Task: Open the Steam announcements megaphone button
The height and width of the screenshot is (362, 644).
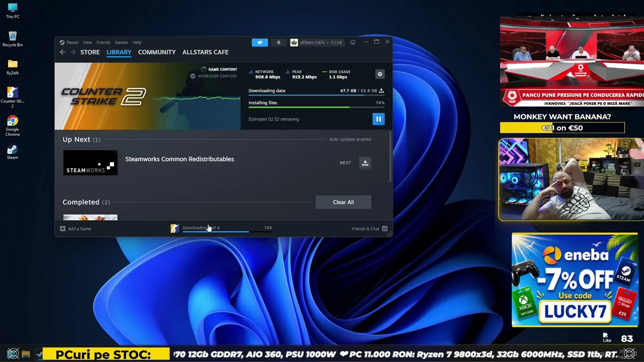Action: coord(260,42)
